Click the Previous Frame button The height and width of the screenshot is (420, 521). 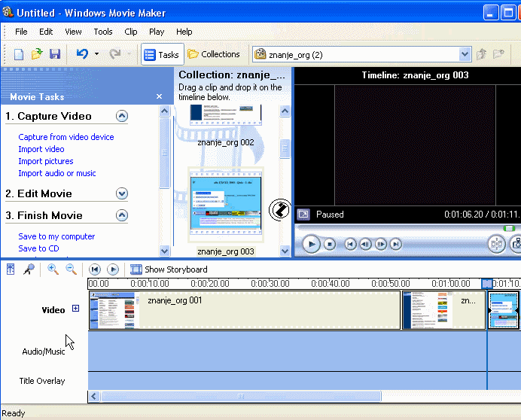365,245
